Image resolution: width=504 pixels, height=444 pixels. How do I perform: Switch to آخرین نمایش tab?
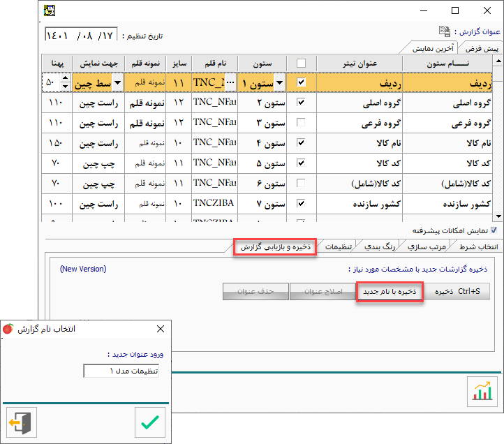[x=432, y=48]
